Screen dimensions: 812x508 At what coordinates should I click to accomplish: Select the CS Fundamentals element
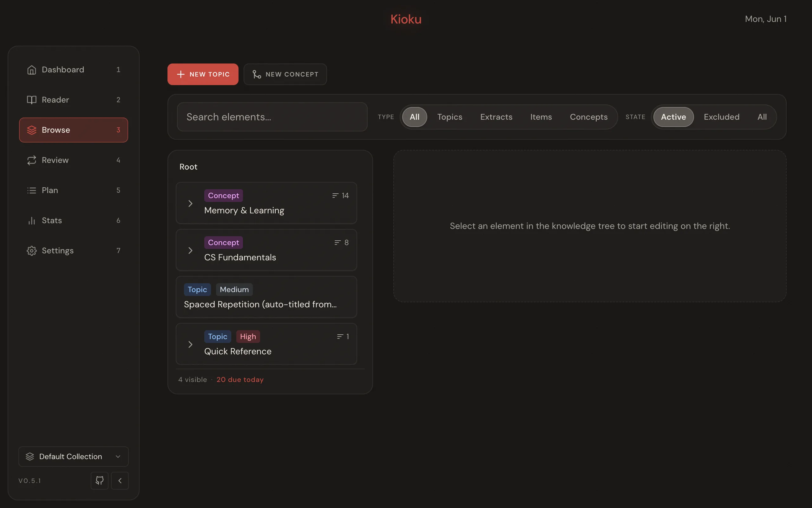(x=266, y=250)
